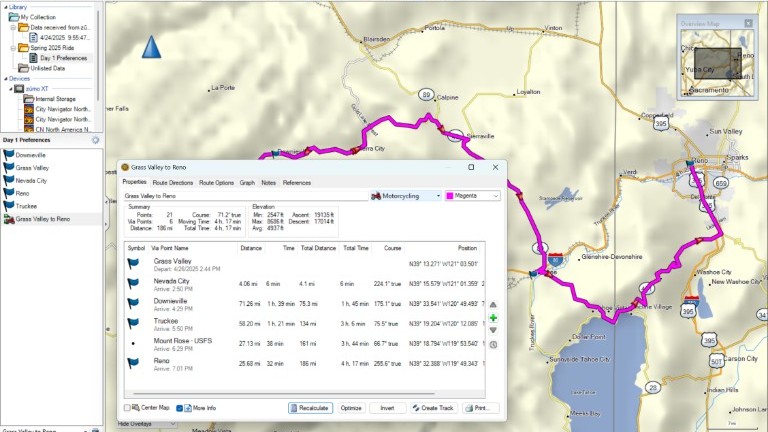This screenshot has height=432, width=768.
Task: Click the Overview Map thumbnail
Action: click(x=717, y=63)
